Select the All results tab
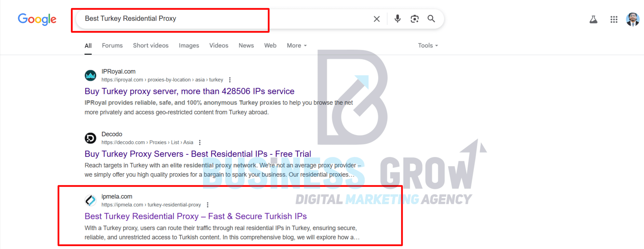The image size is (644, 249). [x=88, y=46]
